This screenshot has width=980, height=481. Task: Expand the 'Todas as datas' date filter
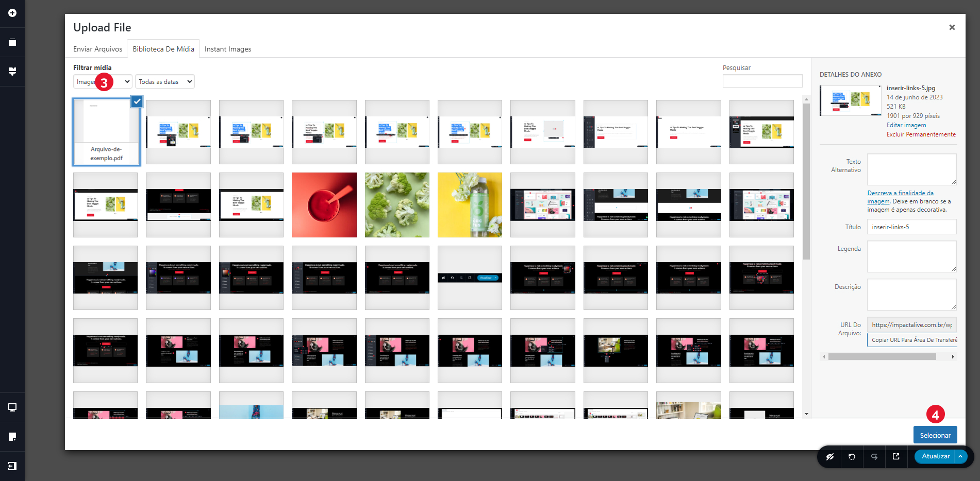[x=165, y=82]
